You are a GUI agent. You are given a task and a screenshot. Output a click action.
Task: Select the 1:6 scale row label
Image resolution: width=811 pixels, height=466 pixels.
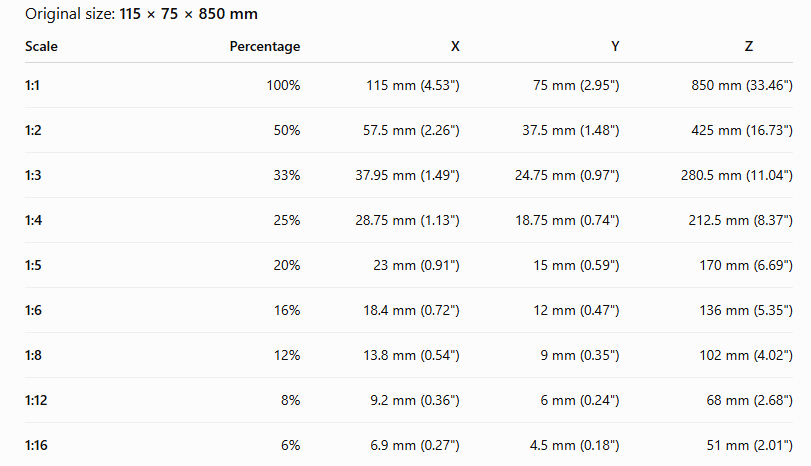click(33, 310)
